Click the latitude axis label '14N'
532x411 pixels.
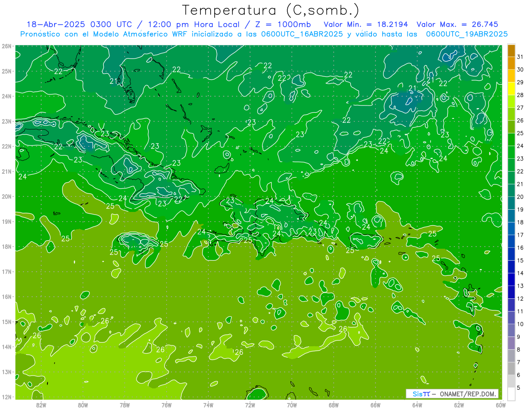(6, 347)
